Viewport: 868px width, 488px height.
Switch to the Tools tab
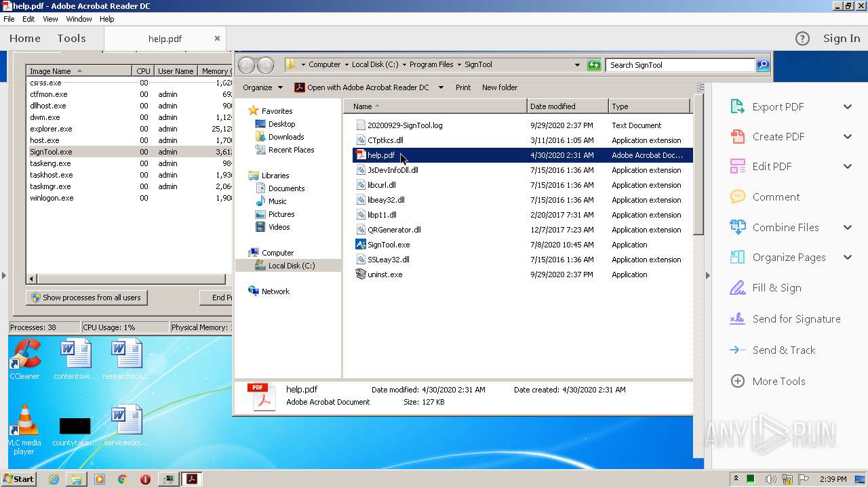[x=71, y=39]
